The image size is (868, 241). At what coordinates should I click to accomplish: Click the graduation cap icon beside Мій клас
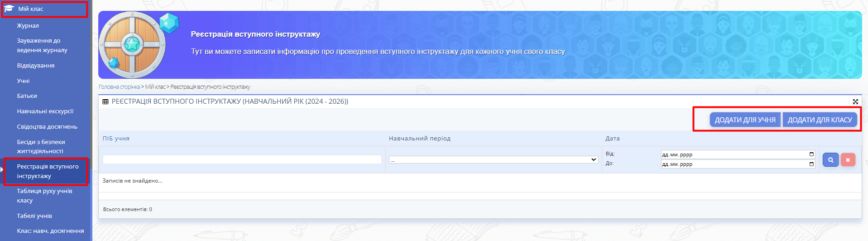coord(9,9)
